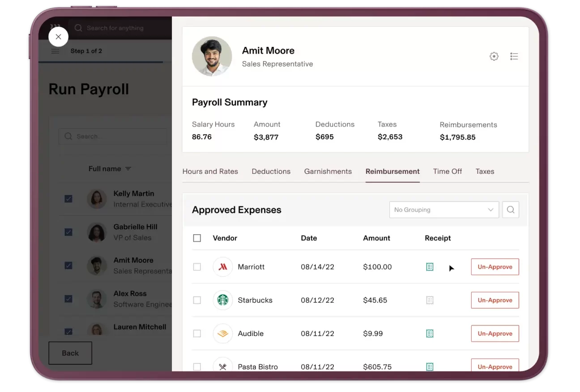The image size is (580, 392).
Task: Open search in the Approved Expenses panel
Action: (511, 209)
